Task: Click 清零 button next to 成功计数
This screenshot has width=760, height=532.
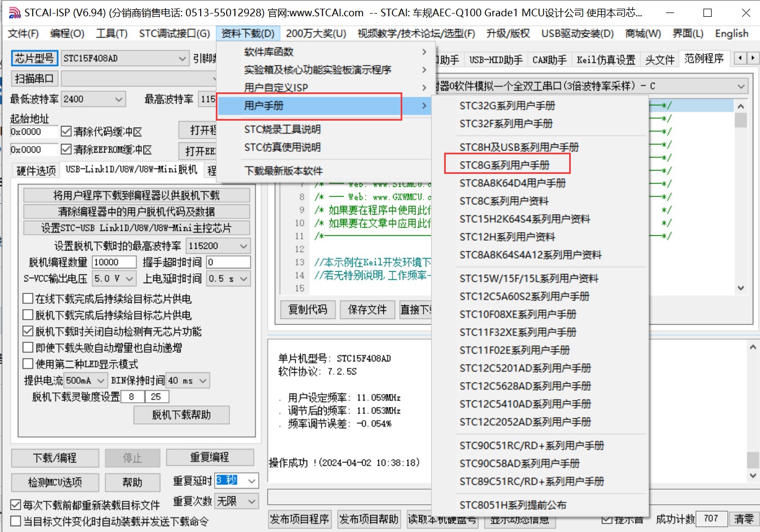Action: 744,519
